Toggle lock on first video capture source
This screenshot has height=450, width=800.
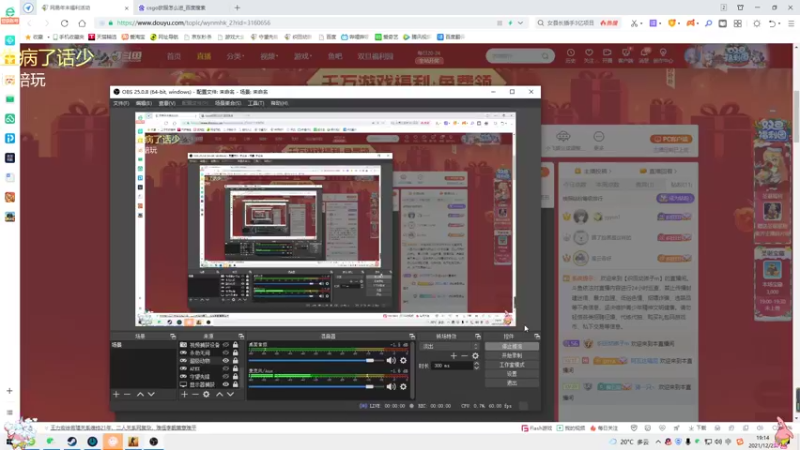click(x=235, y=345)
